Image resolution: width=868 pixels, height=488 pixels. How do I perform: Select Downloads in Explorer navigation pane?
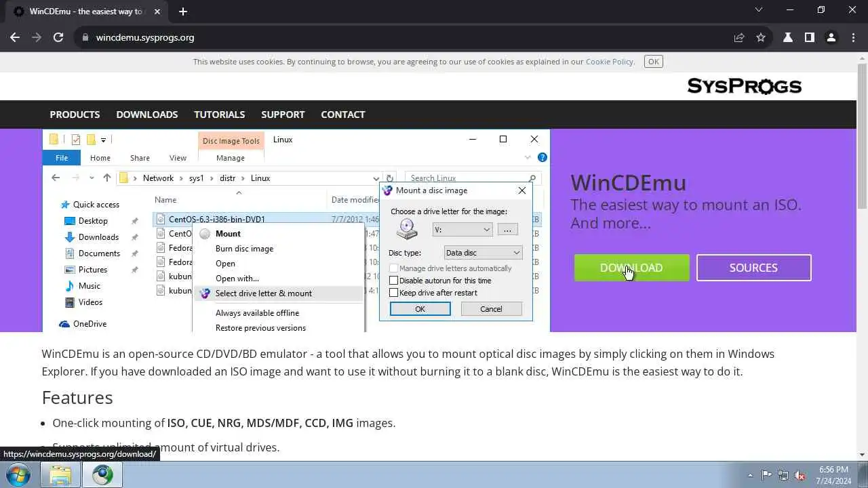98,237
